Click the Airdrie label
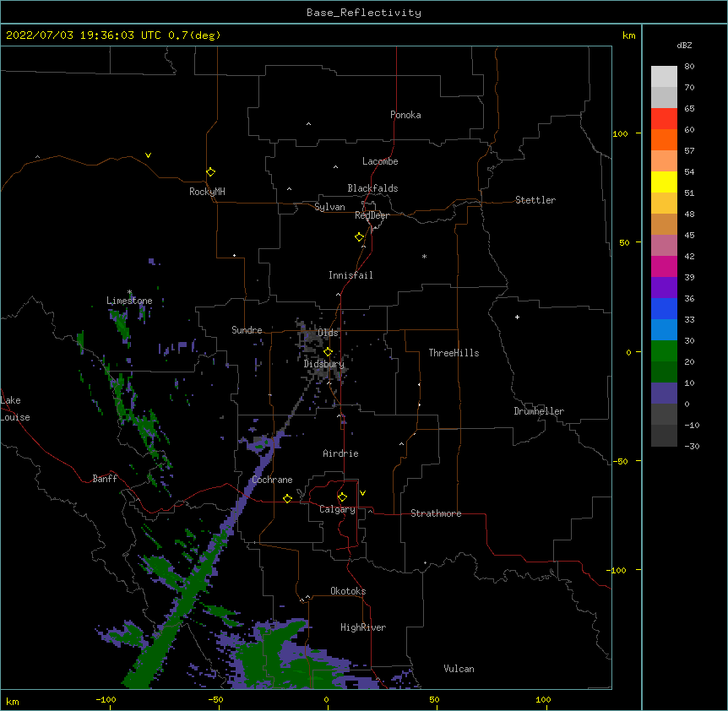Image resolution: width=728 pixels, height=711 pixels. click(341, 453)
